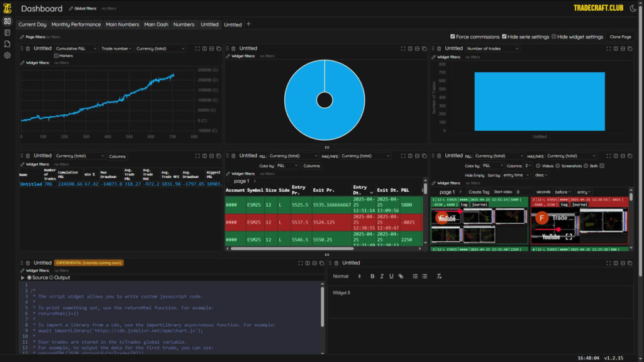644x362 pixels.
Task: Delete the donut chart widget
Action: pyautogui.click(x=234, y=48)
